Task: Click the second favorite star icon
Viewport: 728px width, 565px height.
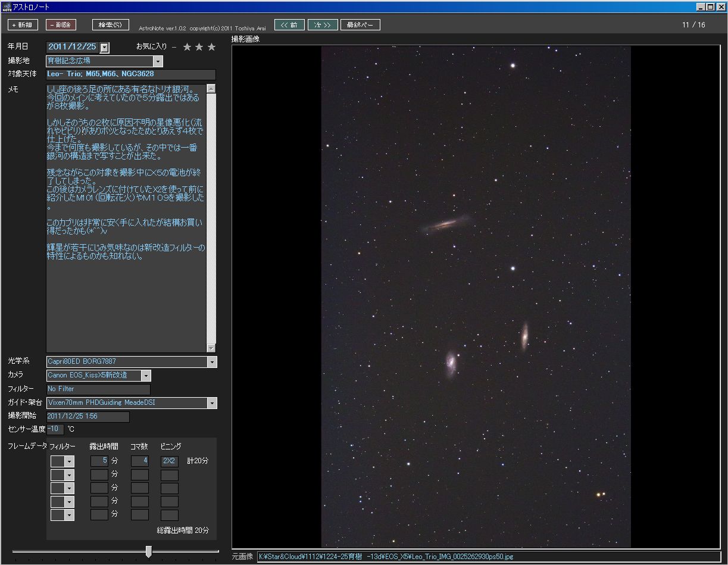Action: 199,47
